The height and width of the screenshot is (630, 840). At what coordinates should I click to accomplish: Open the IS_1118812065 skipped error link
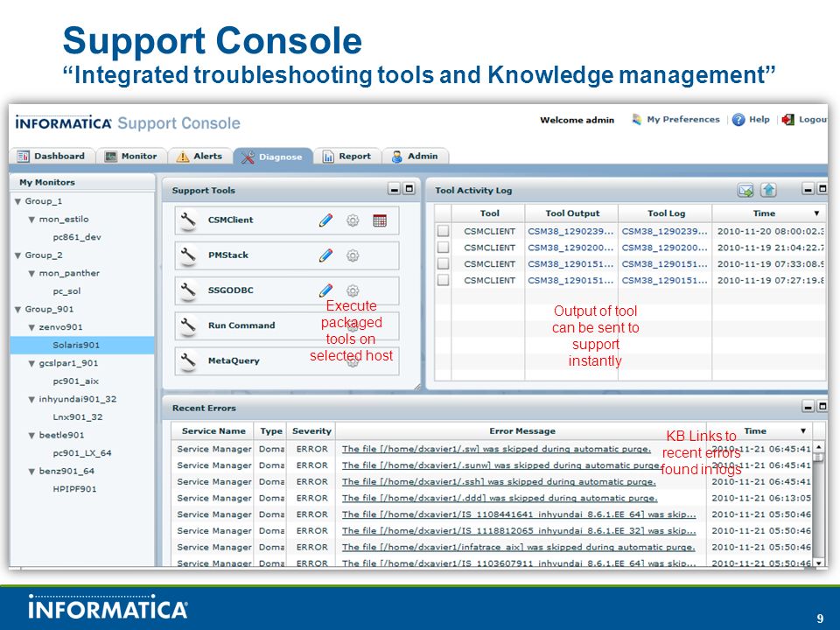519,531
